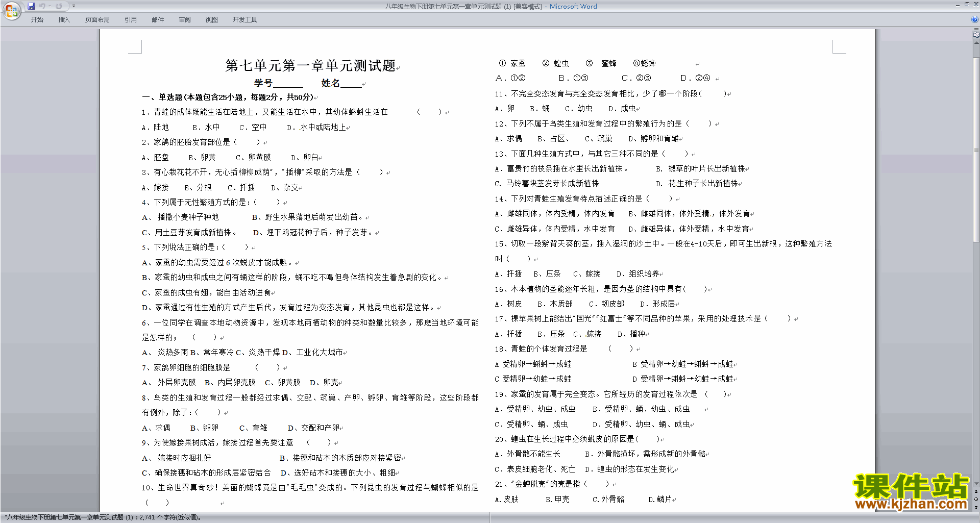Image resolution: width=980 pixels, height=523 pixels.
Task: Open the 开发工具 tab
Action: click(x=245, y=20)
